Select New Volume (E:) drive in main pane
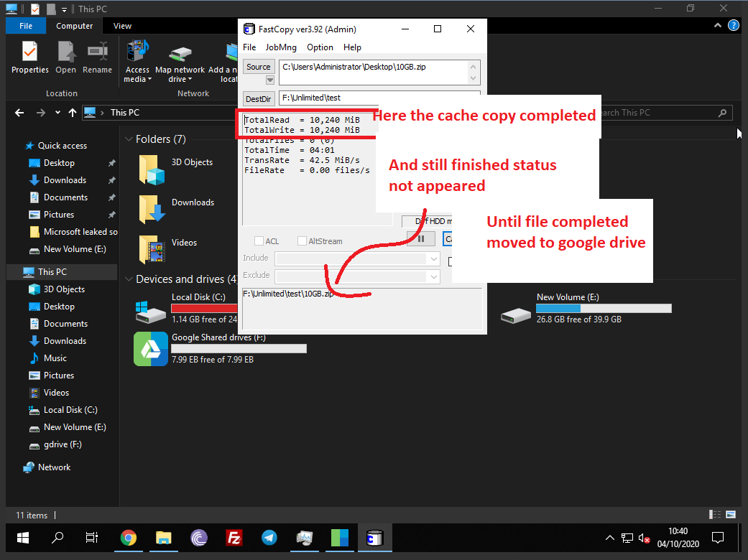The image size is (748, 560). click(586, 308)
